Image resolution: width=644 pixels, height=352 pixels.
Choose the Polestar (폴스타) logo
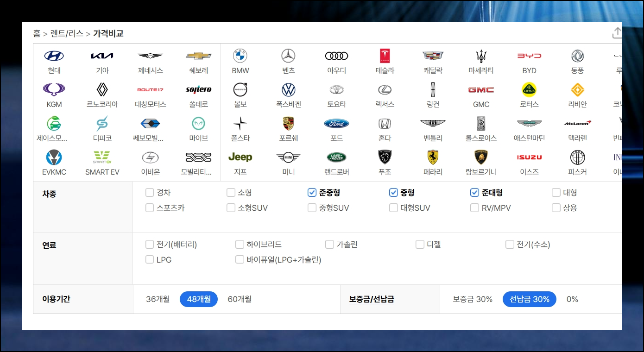pyautogui.click(x=240, y=124)
